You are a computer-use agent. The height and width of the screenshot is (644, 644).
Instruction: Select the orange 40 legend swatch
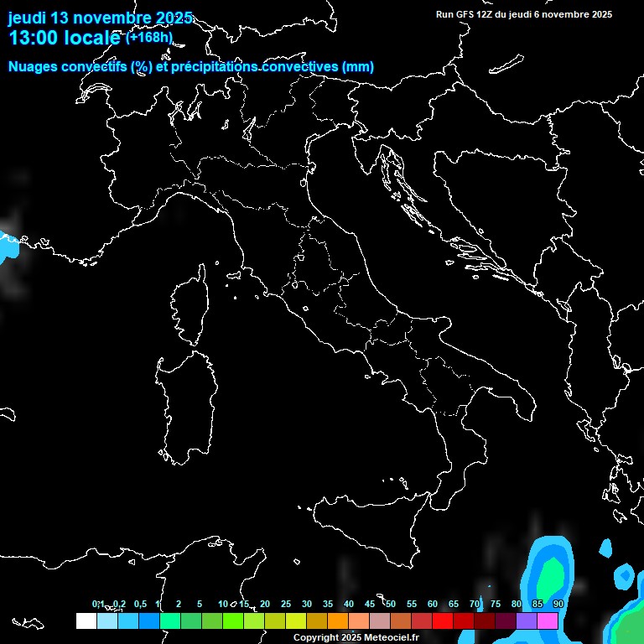[338, 621]
